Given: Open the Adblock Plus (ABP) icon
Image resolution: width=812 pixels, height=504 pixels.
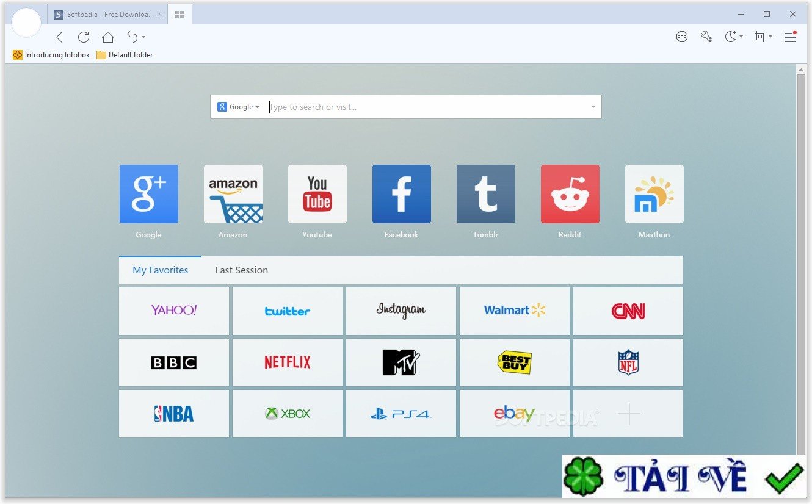Looking at the screenshot, I should [x=682, y=37].
